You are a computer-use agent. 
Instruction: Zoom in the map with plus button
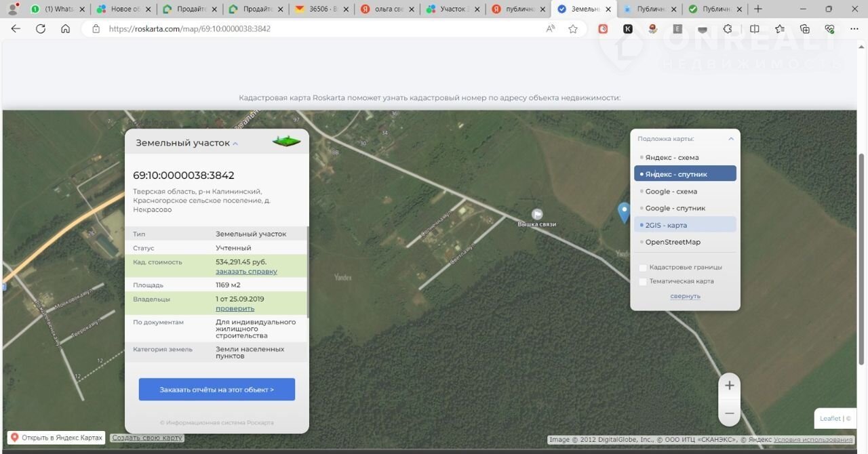pos(729,386)
